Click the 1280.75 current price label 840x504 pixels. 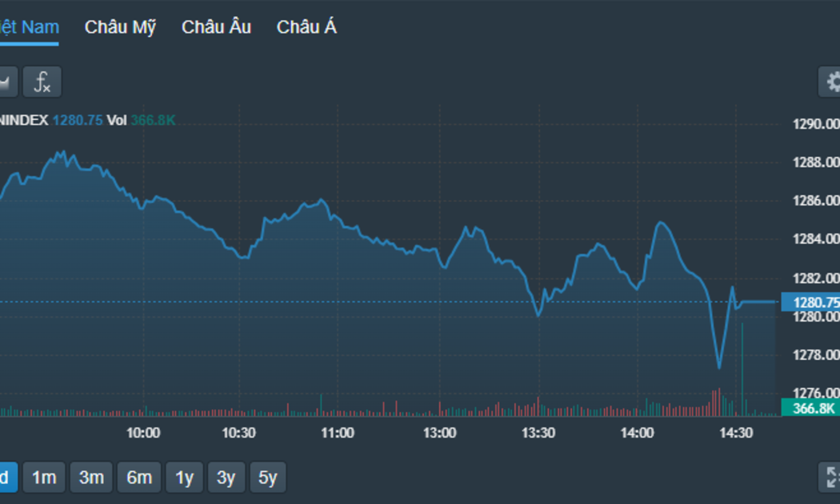tap(810, 302)
